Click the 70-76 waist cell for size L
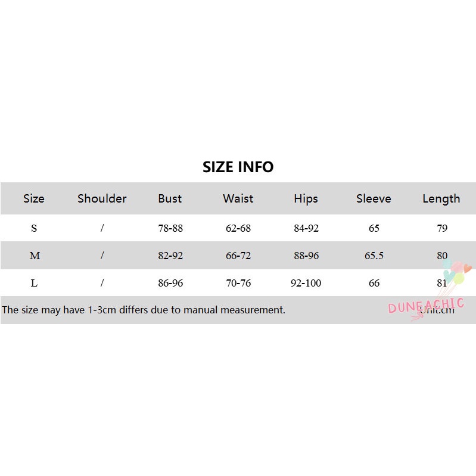The image size is (476, 476). click(238, 283)
